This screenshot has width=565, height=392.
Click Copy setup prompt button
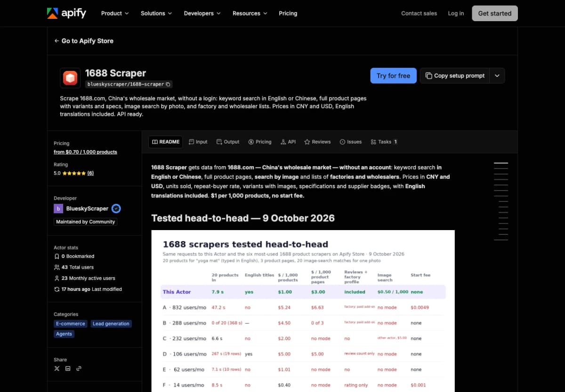coord(455,76)
